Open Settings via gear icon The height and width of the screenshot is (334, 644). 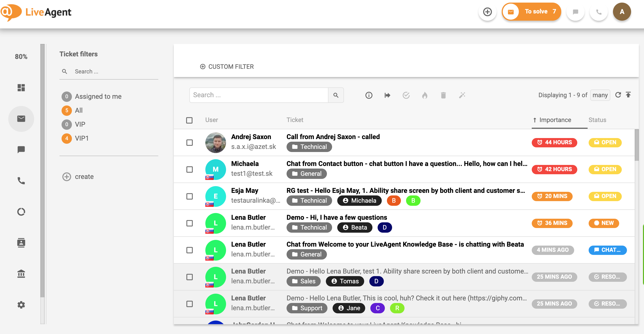pyautogui.click(x=21, y=305)
